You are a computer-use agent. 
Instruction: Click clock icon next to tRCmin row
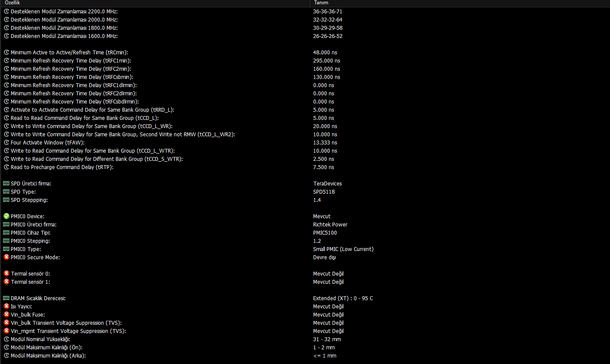[6, 53]
